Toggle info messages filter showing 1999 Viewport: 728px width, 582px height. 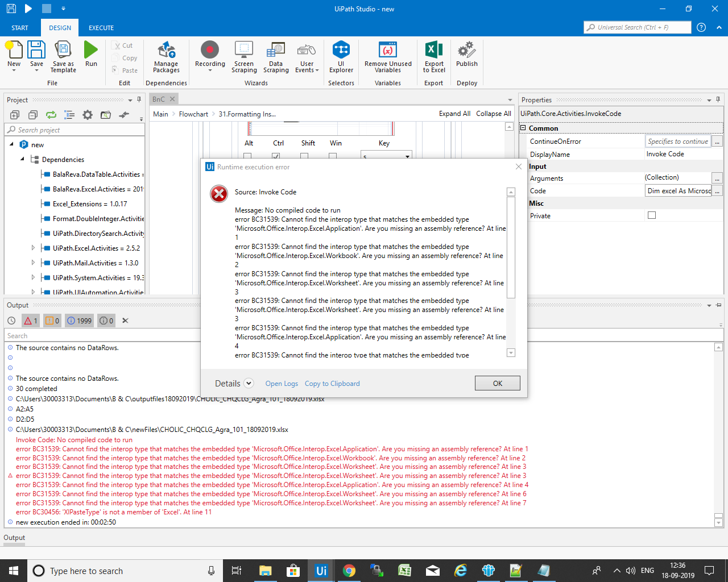[80, 321]
